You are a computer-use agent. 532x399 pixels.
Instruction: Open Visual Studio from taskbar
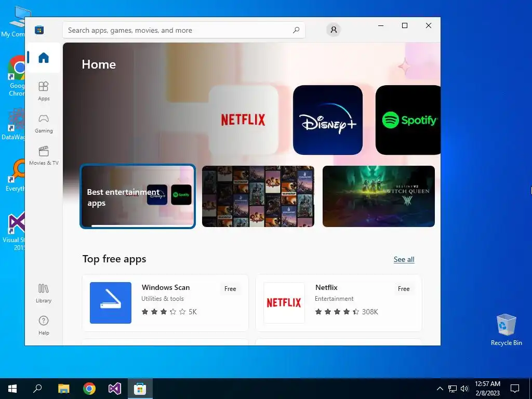point(115,389)
